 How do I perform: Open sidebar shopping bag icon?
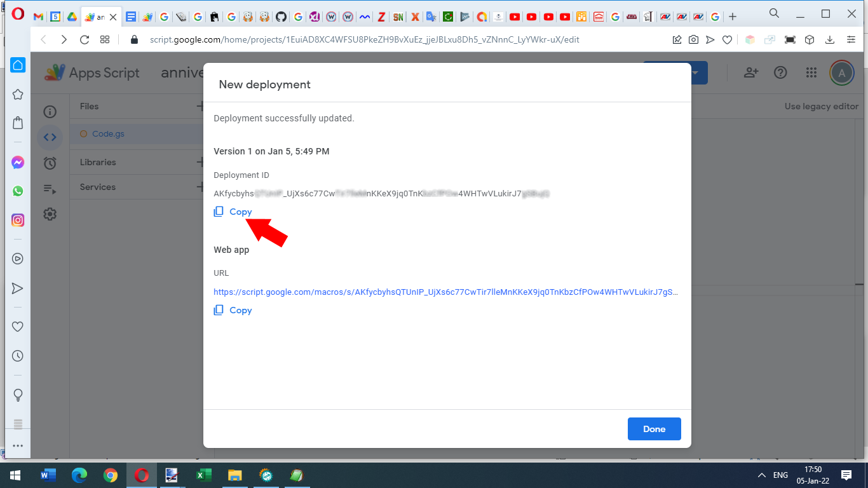[18, 123]
